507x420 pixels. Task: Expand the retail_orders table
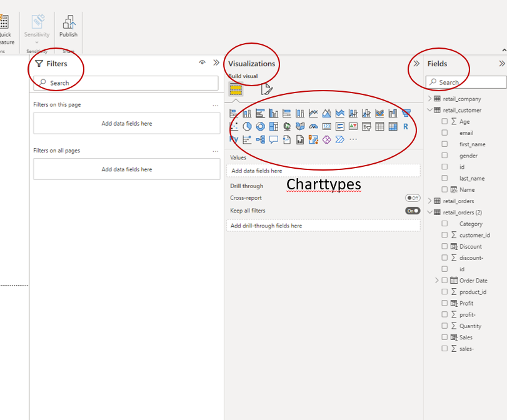pyautogui.click(x=429, y=201)
